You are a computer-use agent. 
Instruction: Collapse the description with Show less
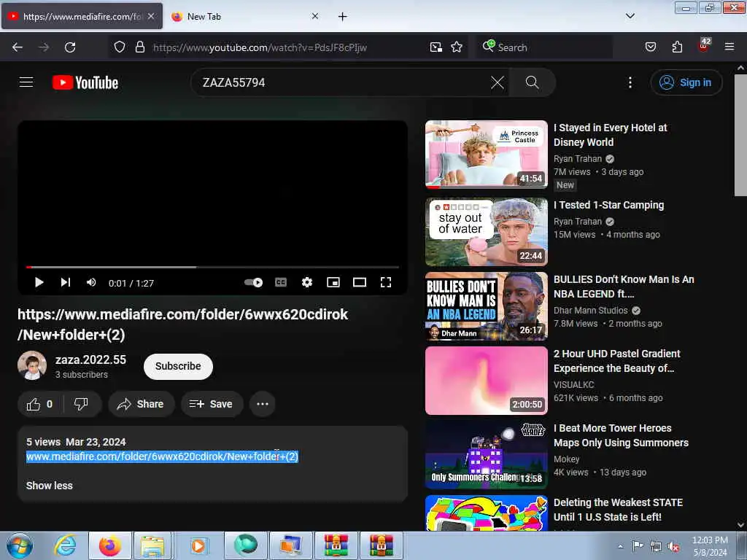(x=50, y=486)
